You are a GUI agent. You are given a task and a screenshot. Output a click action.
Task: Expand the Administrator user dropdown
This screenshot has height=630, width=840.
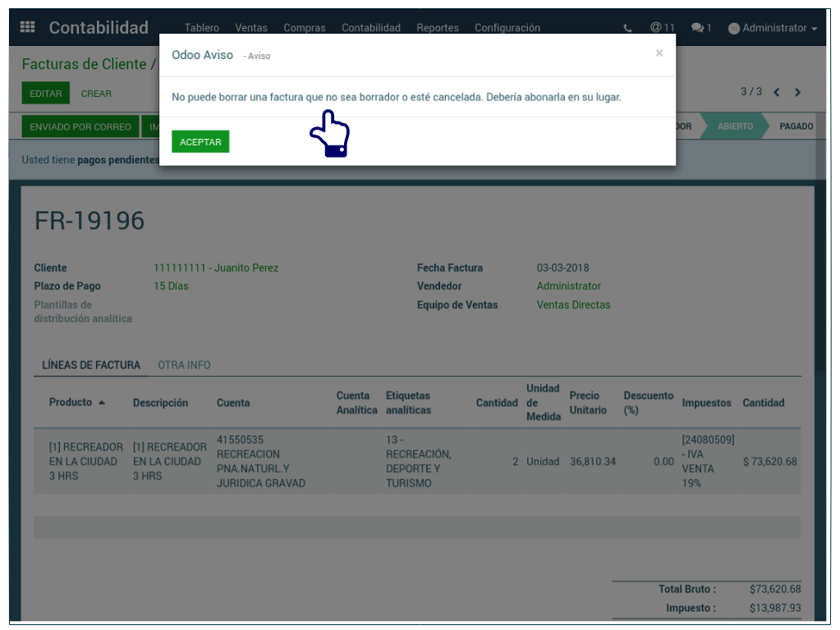coord(773,28)
